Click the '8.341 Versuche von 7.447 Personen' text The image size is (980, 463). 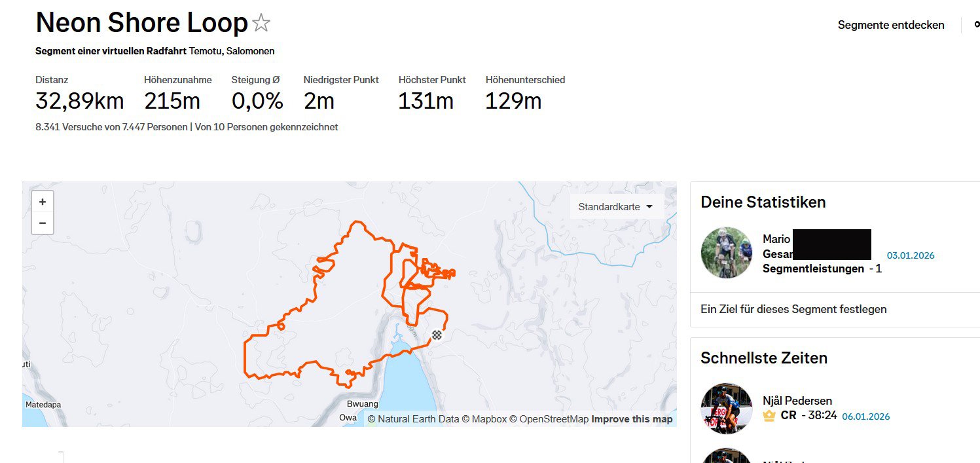(111, 127)
